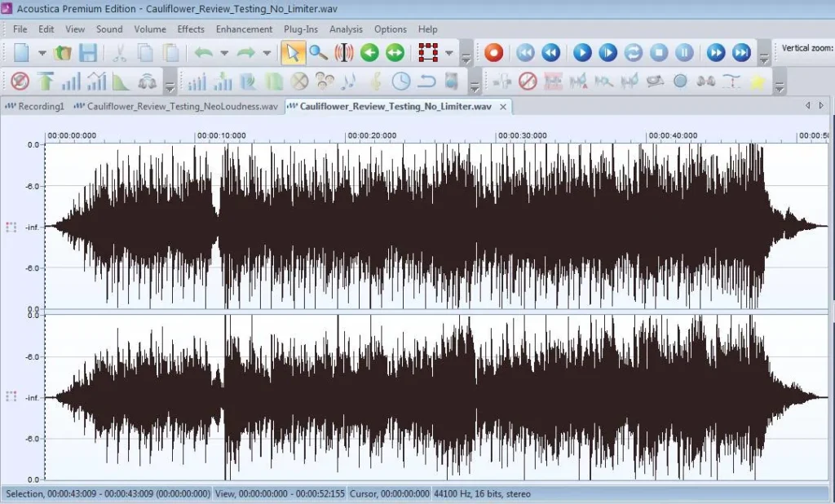Open the Plug-Ins menu
Viewport: 835px width, 504px height.
coord(301,29)
